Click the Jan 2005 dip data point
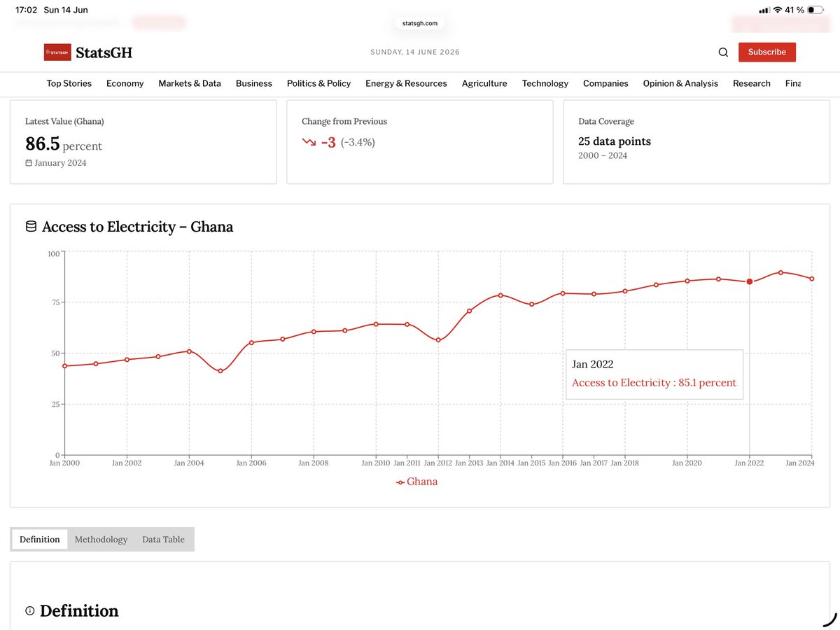This screenshot has height=630, width=840. pyautogui.click(x=220, y=371)
